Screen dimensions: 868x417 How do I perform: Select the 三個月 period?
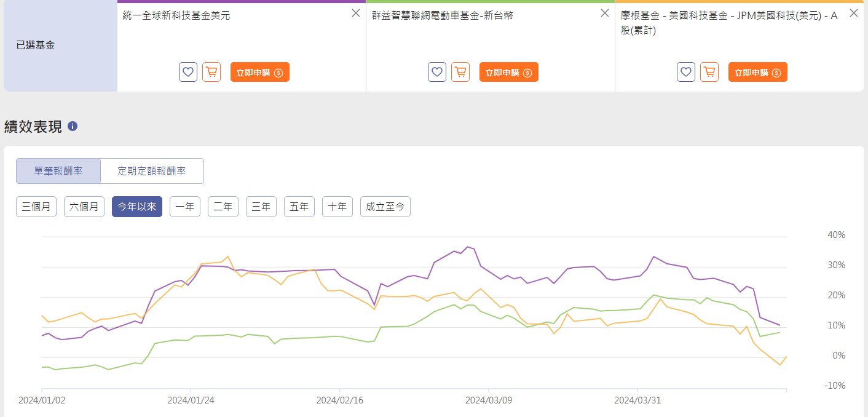click(x=36, y=207)
